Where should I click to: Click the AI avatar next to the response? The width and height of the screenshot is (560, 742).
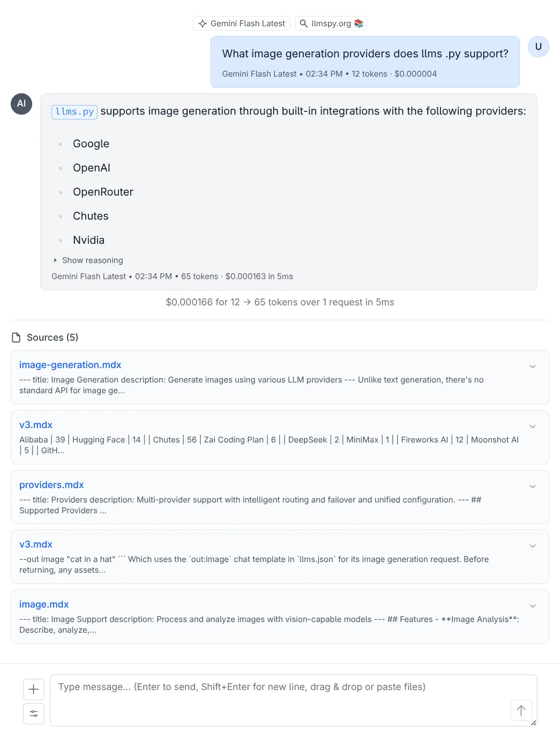click(x=21, y=104)
